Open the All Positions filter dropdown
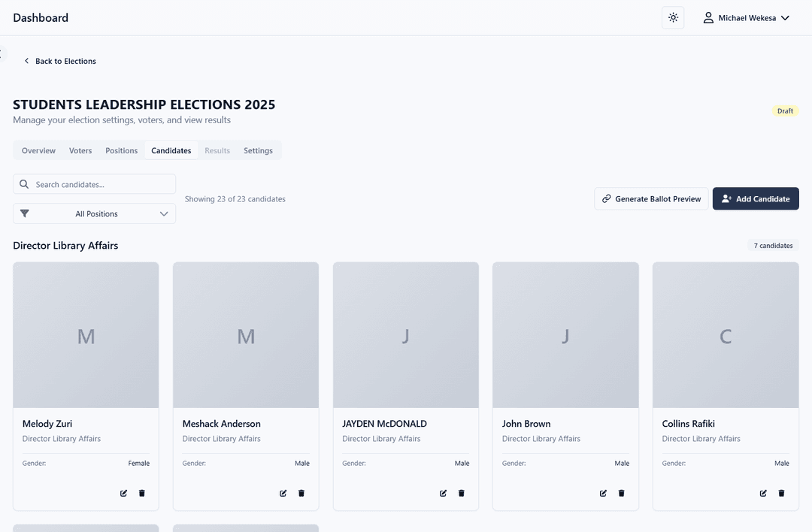The height and width of the screenshot is (532, 812). [x=94, y=213]
